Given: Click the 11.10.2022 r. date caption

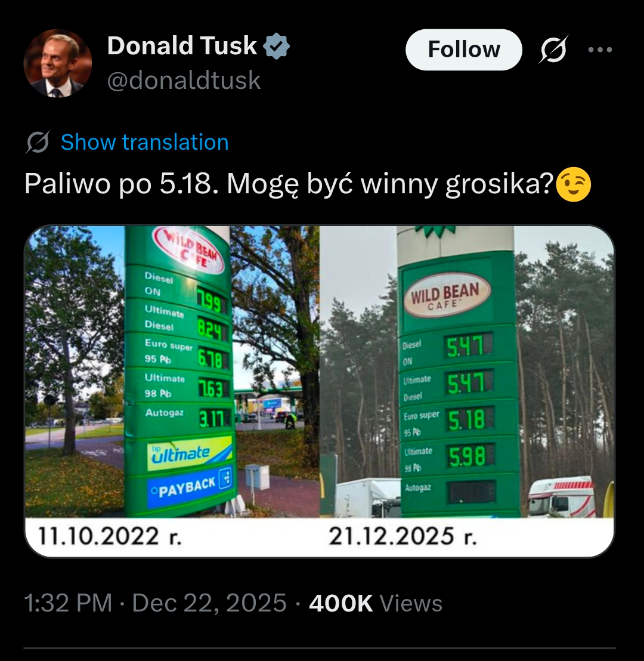Looking at the screenshot, I should [x=109, y=536].
